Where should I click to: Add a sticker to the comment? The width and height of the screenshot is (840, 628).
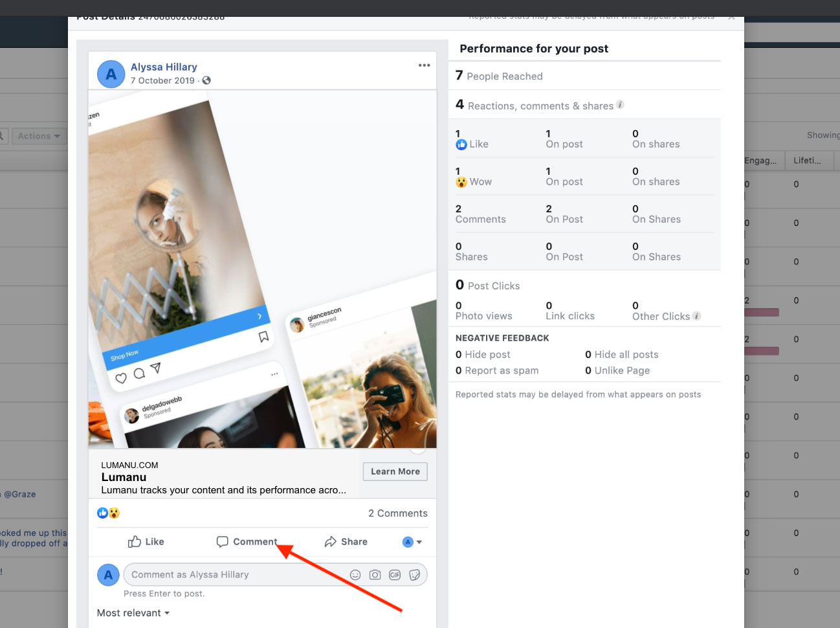click(x=415, y=575)
